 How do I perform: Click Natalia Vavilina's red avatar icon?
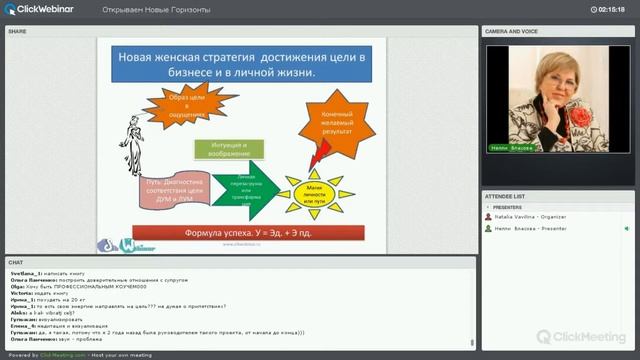[488, 217]
